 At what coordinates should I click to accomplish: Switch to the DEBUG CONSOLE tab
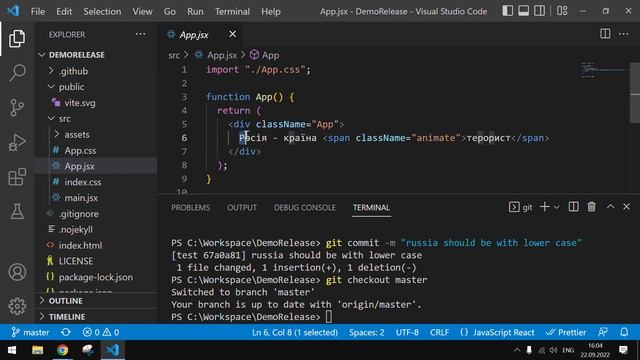tap(304, 207)
